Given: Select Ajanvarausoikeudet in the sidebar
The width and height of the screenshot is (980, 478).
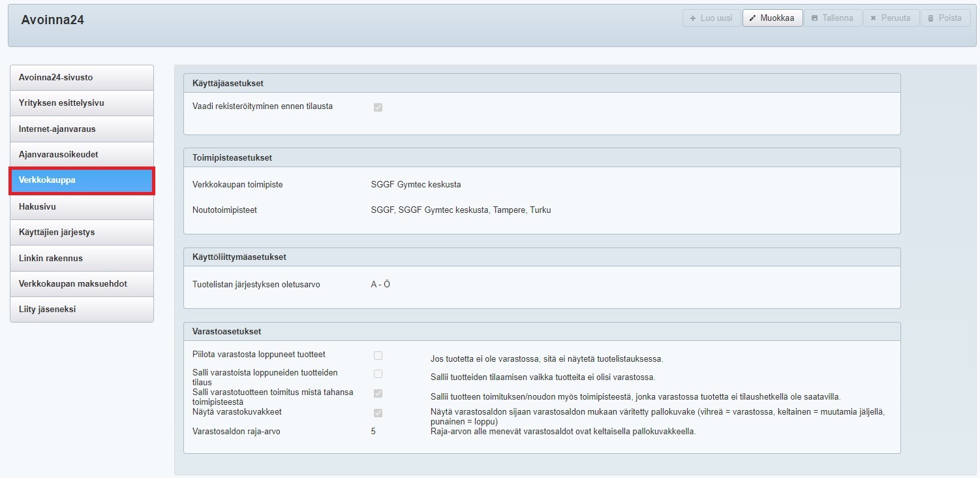Looking at the screenshot, I should coord(82,155).
